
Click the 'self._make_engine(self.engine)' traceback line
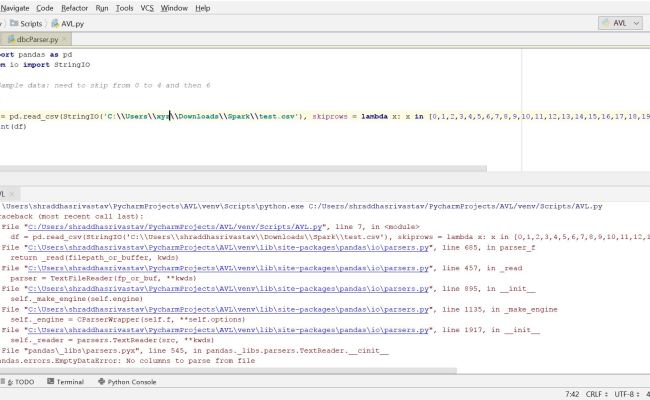point(77,299)
